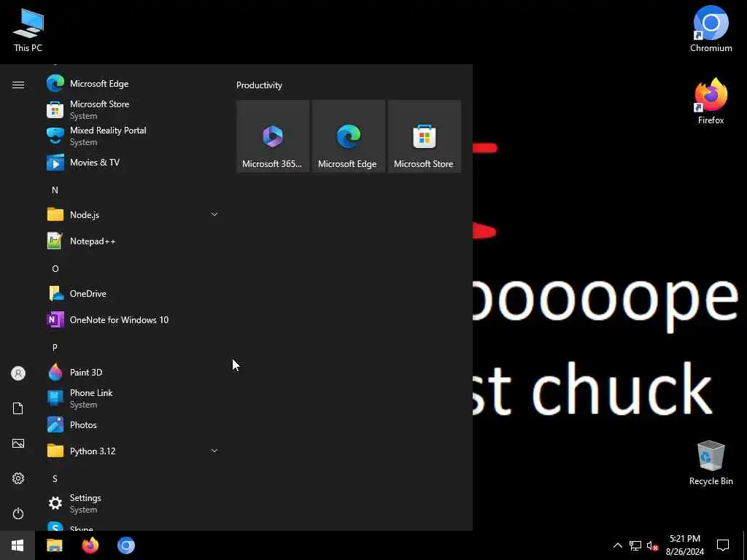Open the user account icon in Start sidebar

(x=18, y=373)
